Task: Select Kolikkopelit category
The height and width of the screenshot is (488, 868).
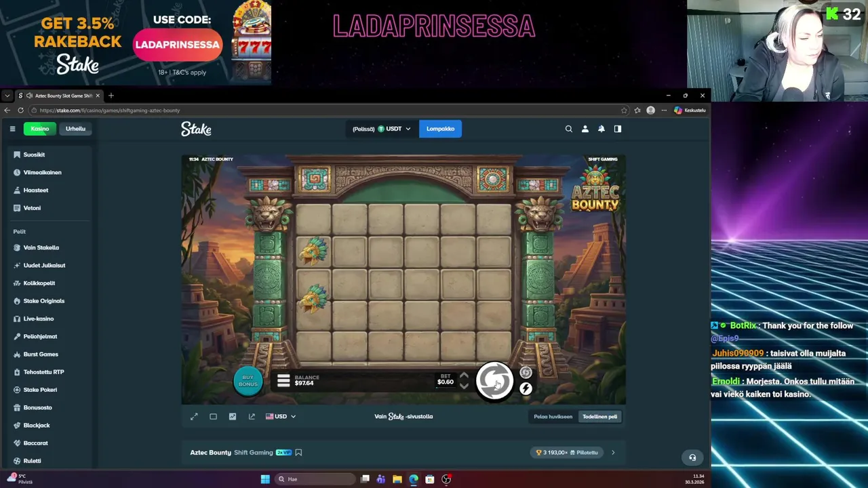Action: point(51,283)
